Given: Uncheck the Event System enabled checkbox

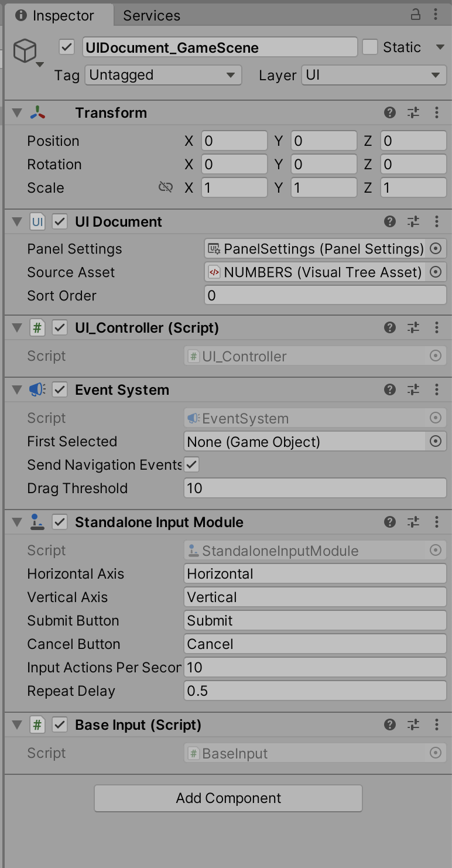Looking at the screenshot, I should pos(59,389).
